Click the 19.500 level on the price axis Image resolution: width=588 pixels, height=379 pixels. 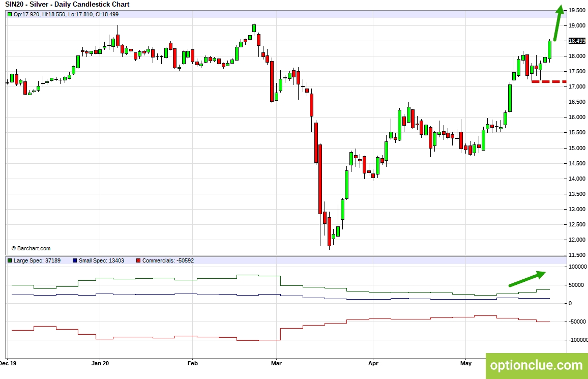pyautogui.click(x=577, y=10)
